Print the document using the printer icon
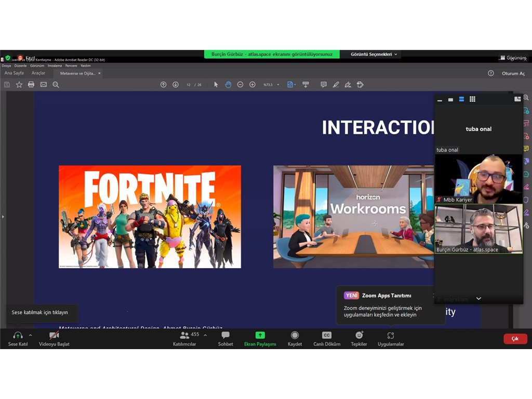 [x=31, y=85]
